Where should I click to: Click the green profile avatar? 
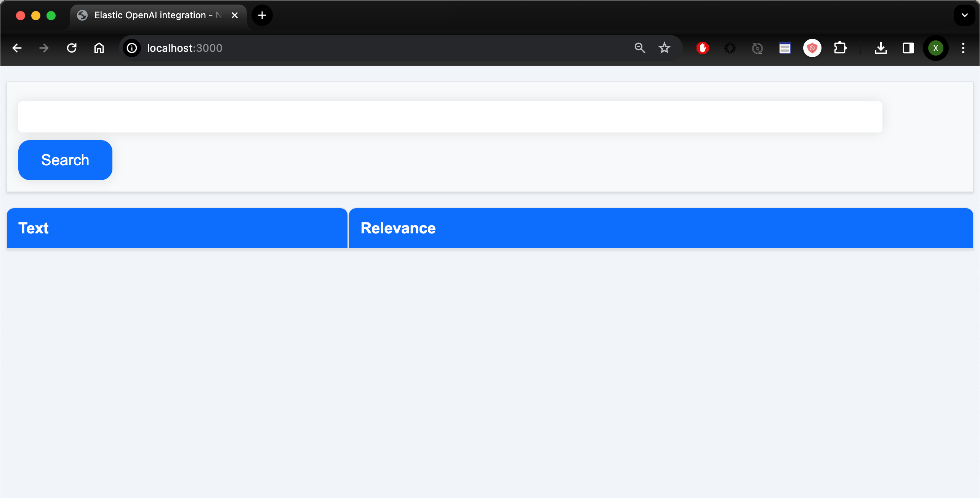935,48
